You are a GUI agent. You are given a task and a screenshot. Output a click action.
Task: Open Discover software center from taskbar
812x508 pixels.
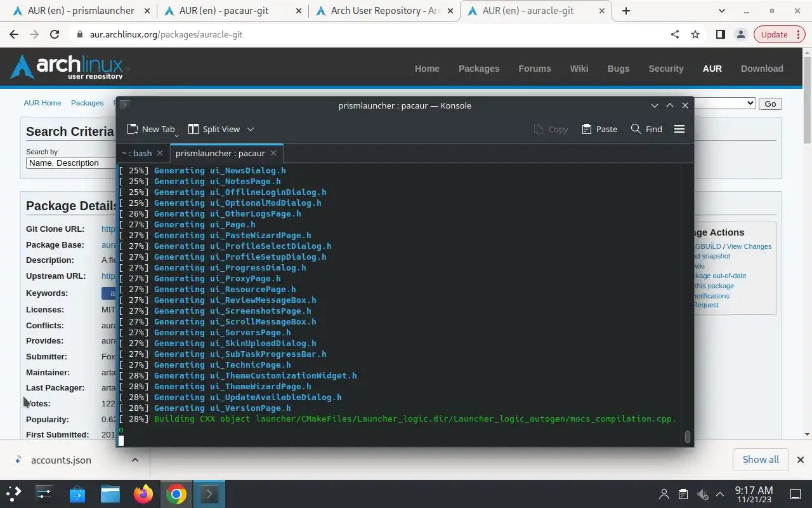tap(77, 493)
